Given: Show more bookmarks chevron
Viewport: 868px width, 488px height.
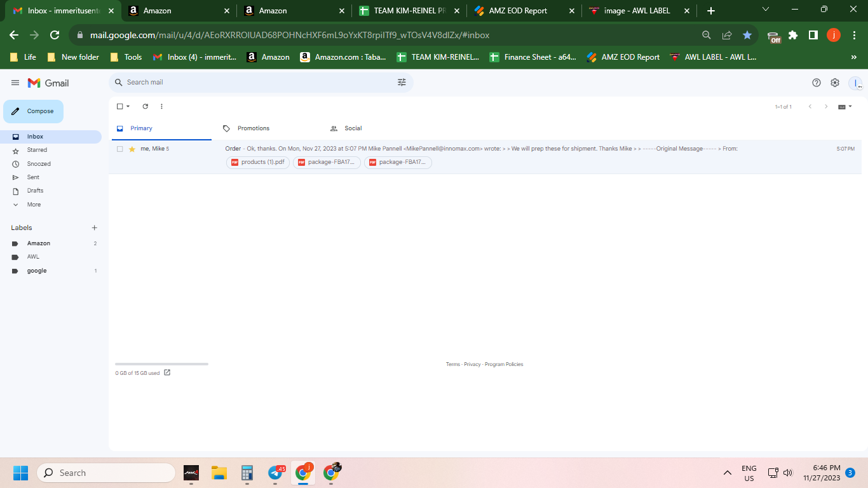Looking at the screenshot, I should pos(854,57).
